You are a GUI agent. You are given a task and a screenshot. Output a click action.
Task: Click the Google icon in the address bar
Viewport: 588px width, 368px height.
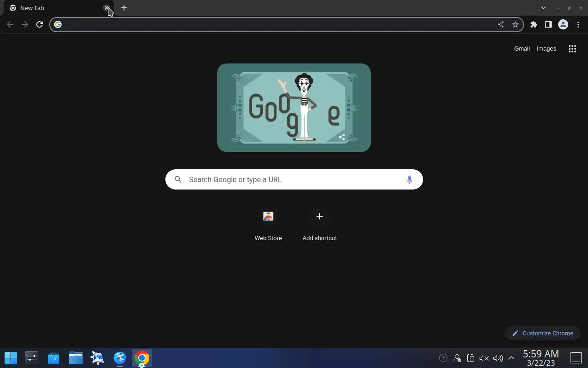click(58, 24)
